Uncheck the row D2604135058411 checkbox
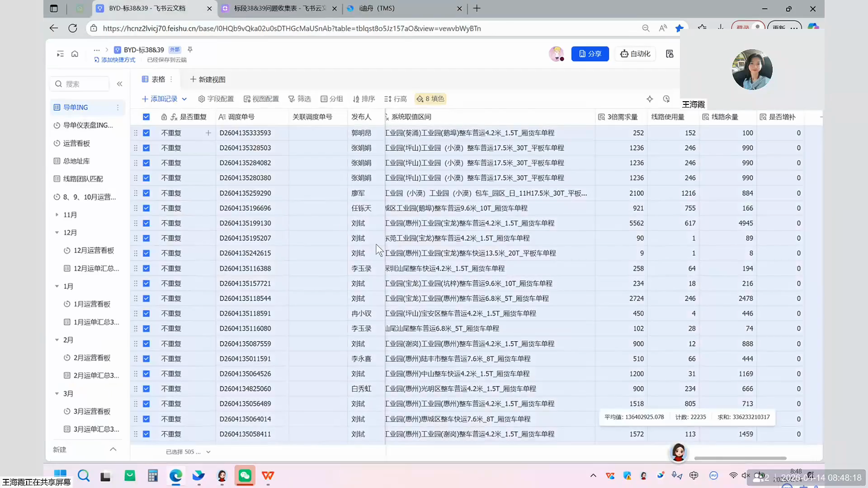 point(146,434)
